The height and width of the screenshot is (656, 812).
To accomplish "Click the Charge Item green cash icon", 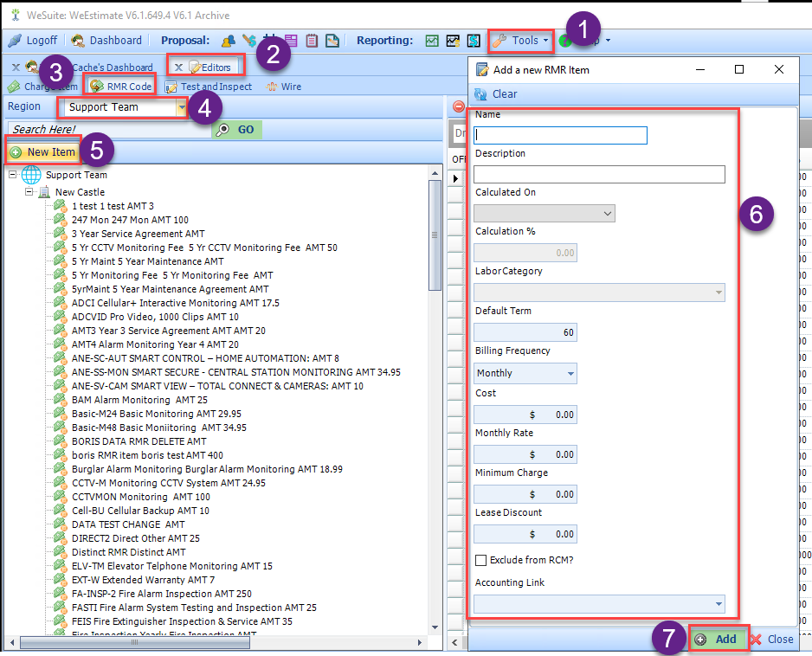I will coord(14,87).
